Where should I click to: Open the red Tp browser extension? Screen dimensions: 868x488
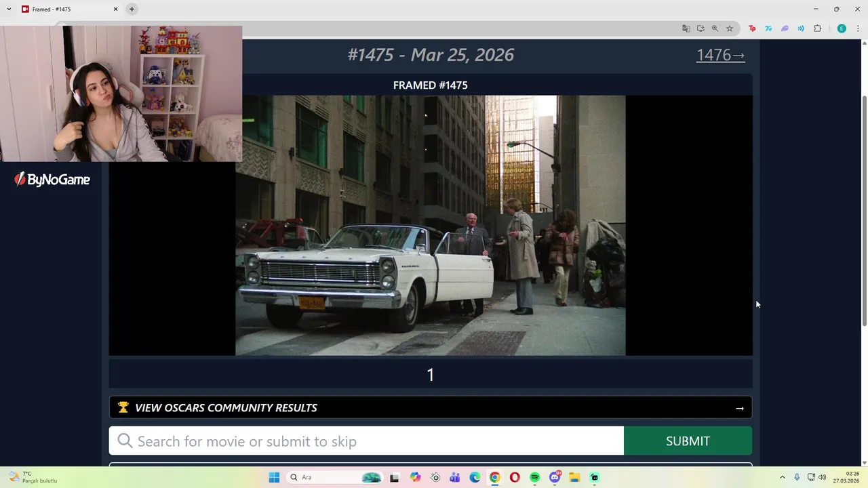(x=752, y=28)
